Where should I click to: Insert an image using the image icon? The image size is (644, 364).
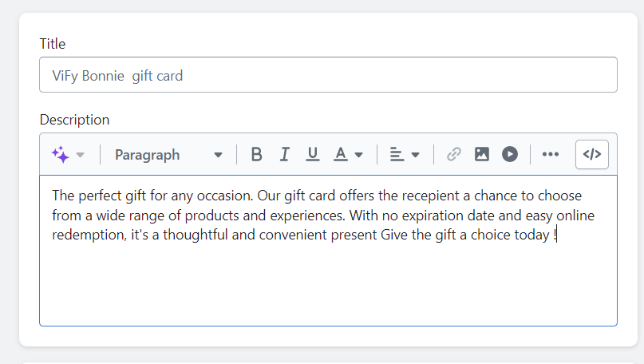point(482,155)
